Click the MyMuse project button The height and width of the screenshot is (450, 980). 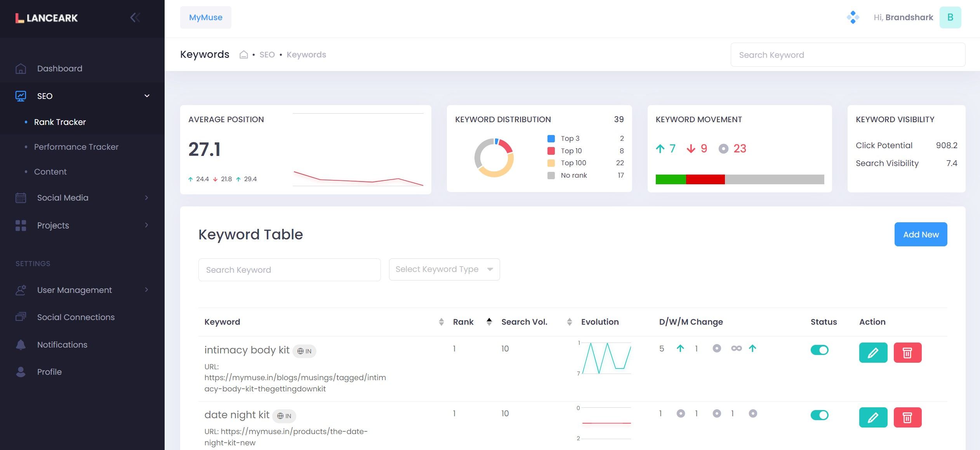(205, 17)
